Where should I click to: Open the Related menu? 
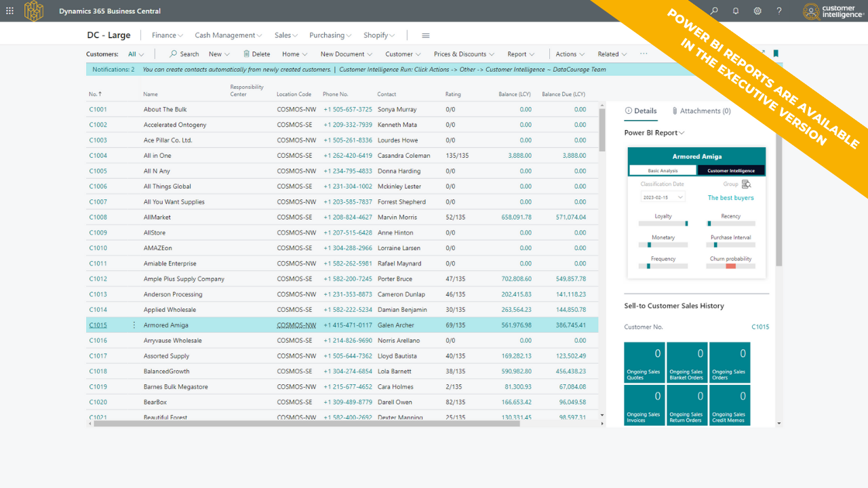[x=612, y=54]
